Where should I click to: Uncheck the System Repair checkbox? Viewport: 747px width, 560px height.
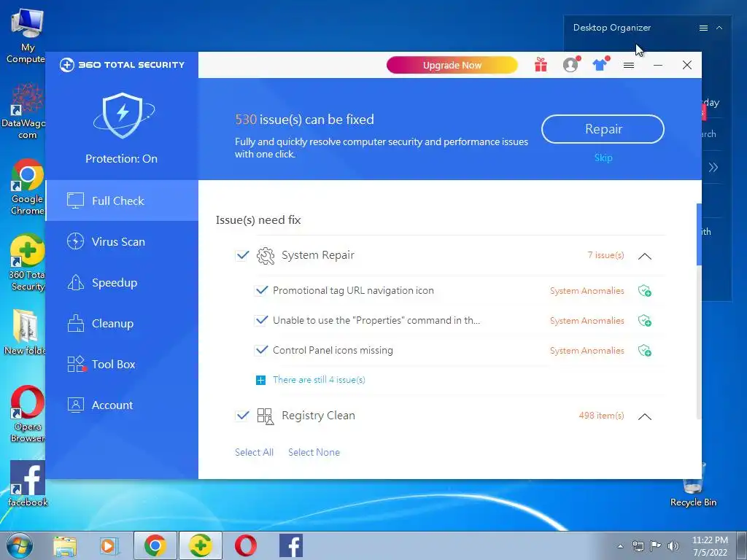click(242, 256)
